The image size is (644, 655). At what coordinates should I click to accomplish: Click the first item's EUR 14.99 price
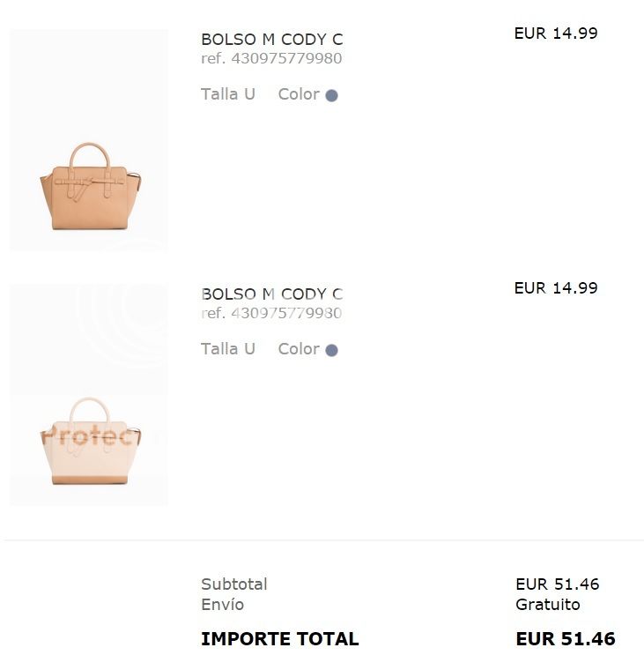point(556,33)
